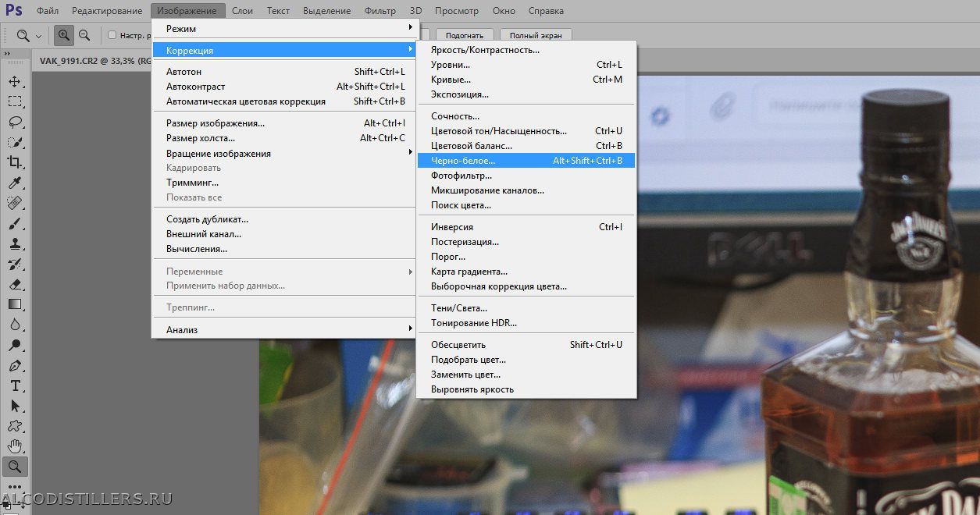Activate the Horizontal Type tool

pos(15,385)
